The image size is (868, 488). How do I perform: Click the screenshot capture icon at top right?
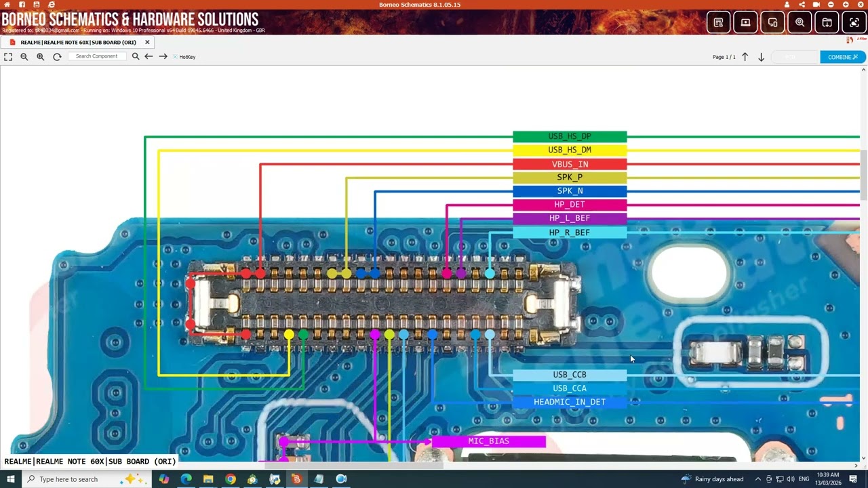(x=854, y=22)
